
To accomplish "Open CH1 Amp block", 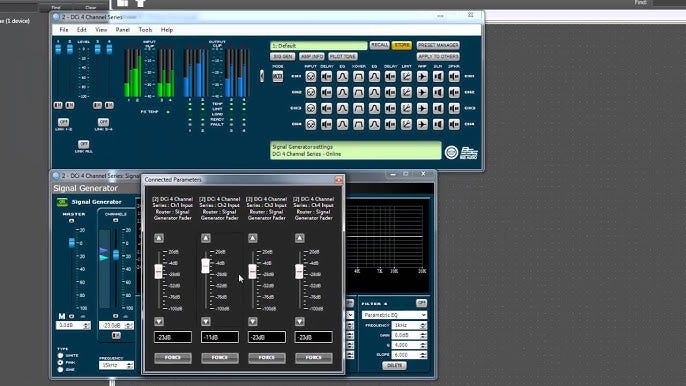I will (422, 76).
